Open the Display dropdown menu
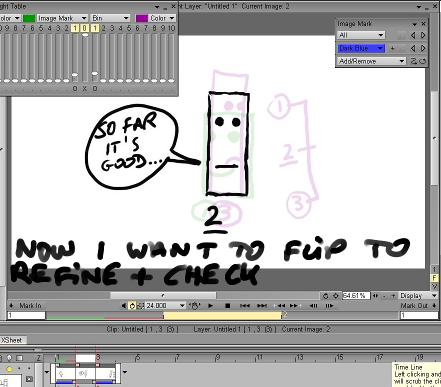The height and width of the screenshot is (387, 441). click(419, 296)
